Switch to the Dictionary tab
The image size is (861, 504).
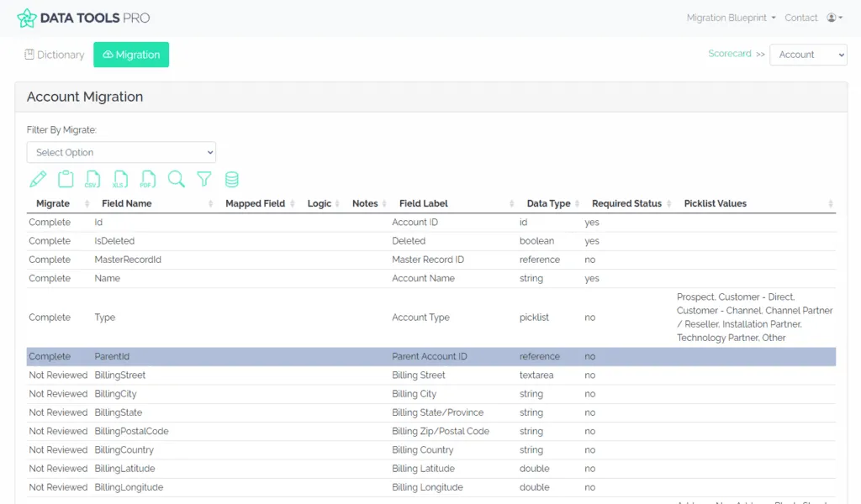pos(54,54)
